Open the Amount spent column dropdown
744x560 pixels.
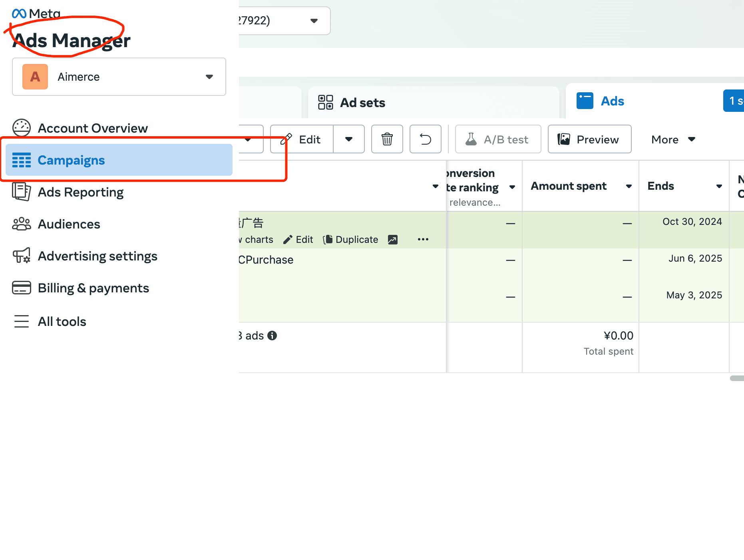pos(629,186)
